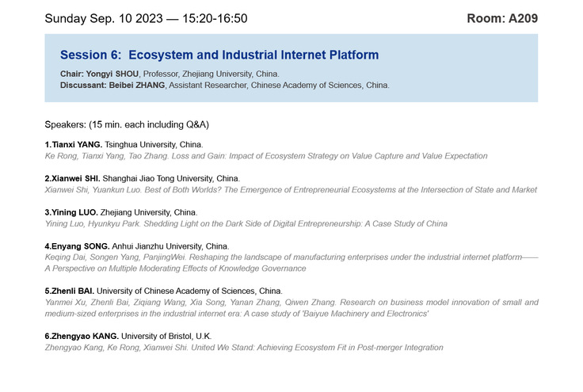Select speaker Enyang SONG's name
The height and width of the screenshot is (392, 583).
[78, 246]
